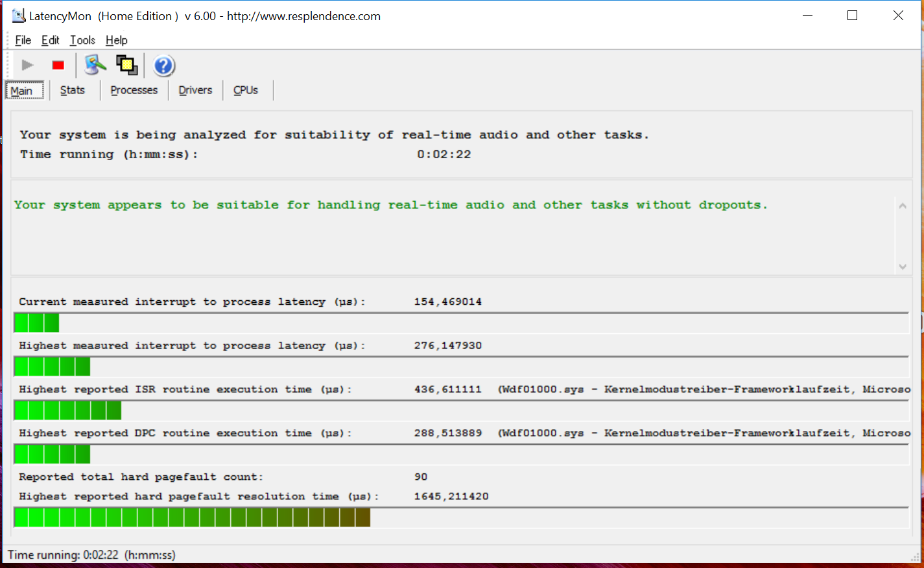The height and width of the screenshot is (568, 924).
Task: Click the blue question mark help icon
Action: pyautogui.click(x=163, y=65)
